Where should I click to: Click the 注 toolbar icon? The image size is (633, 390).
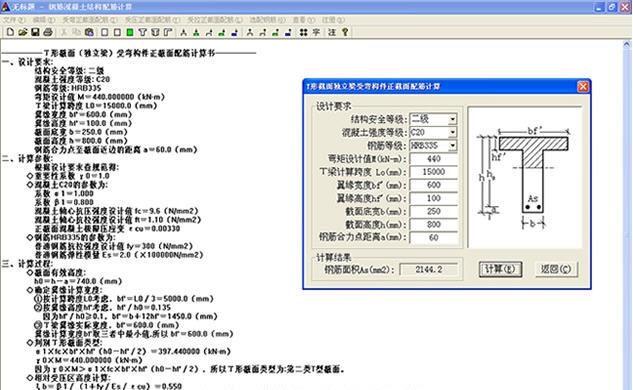pyautogui.click(x=332, y=32)
